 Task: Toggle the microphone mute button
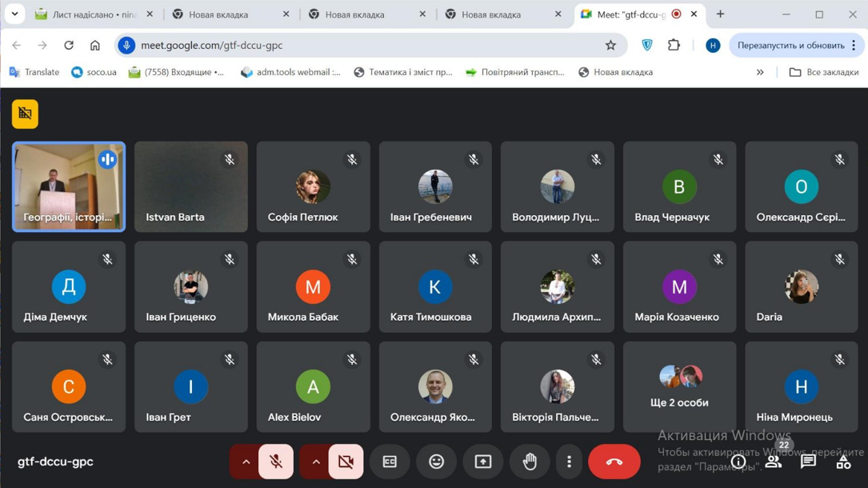[x=276, y=462]
